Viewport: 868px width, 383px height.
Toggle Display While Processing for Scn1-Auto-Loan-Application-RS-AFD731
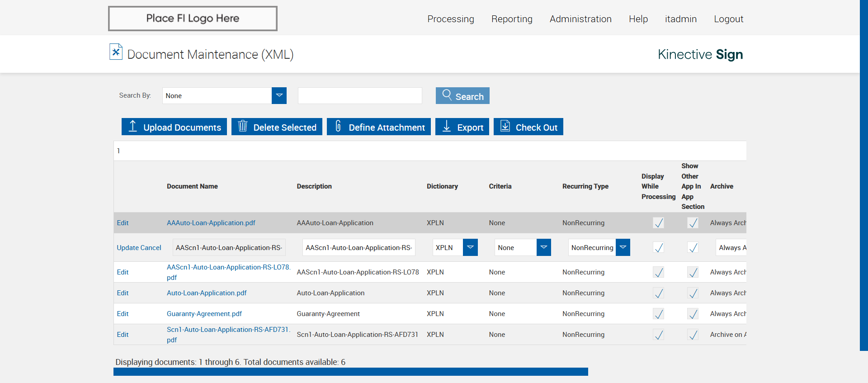pos(659,335)
